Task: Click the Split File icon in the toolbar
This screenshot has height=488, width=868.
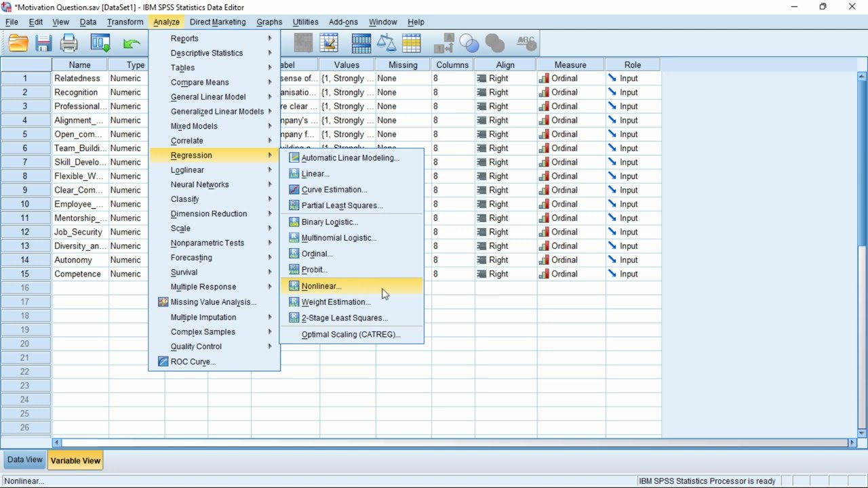Action: tap(361, 43)
